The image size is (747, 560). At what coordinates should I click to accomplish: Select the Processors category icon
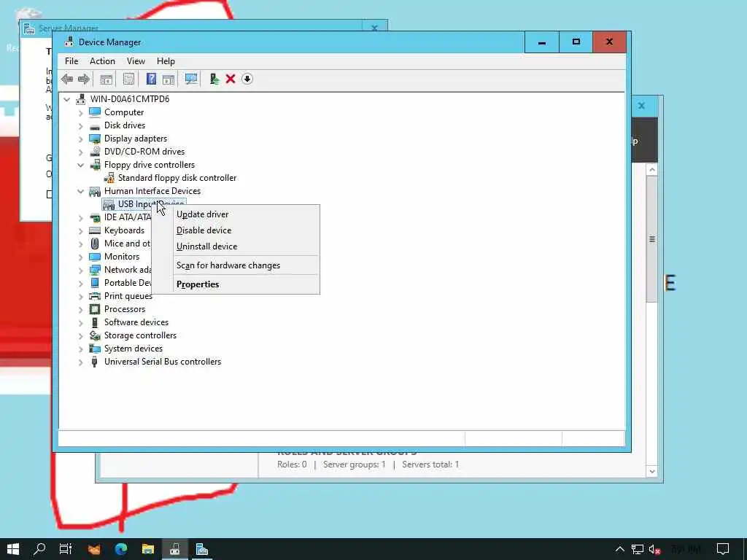[95, 309]
